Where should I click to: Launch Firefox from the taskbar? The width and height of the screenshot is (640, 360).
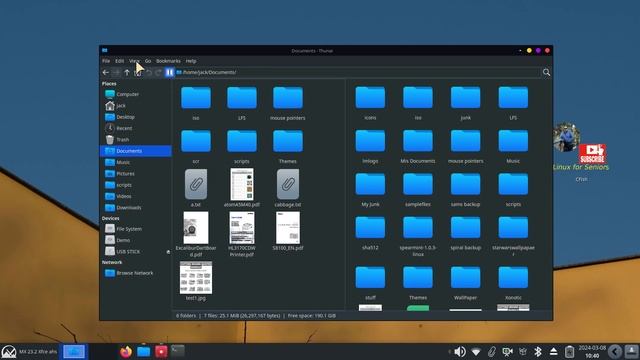click(126, 351)
